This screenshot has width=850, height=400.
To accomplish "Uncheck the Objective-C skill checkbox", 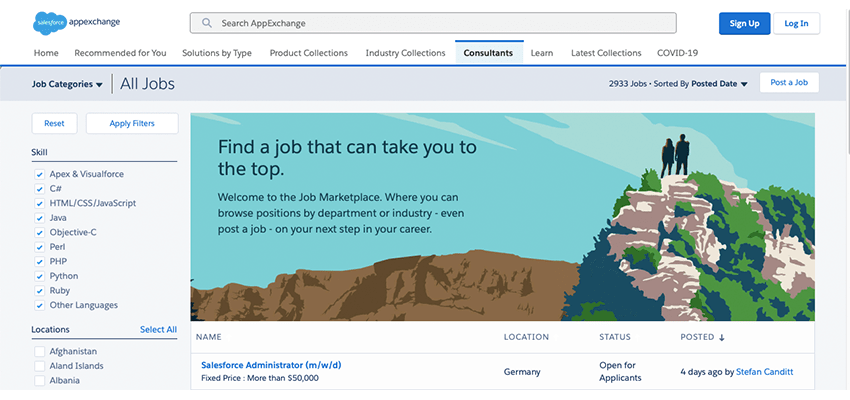I will [39, 233].
